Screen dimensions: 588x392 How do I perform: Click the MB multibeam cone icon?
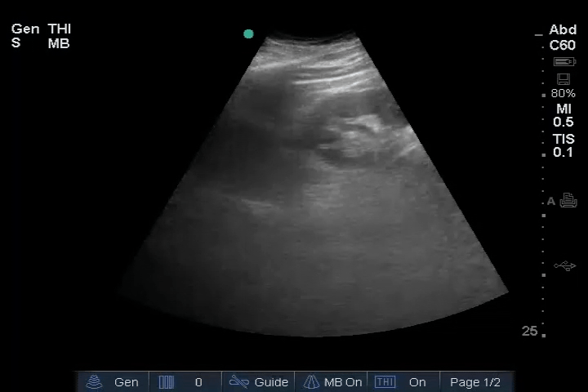coord(311,381)
